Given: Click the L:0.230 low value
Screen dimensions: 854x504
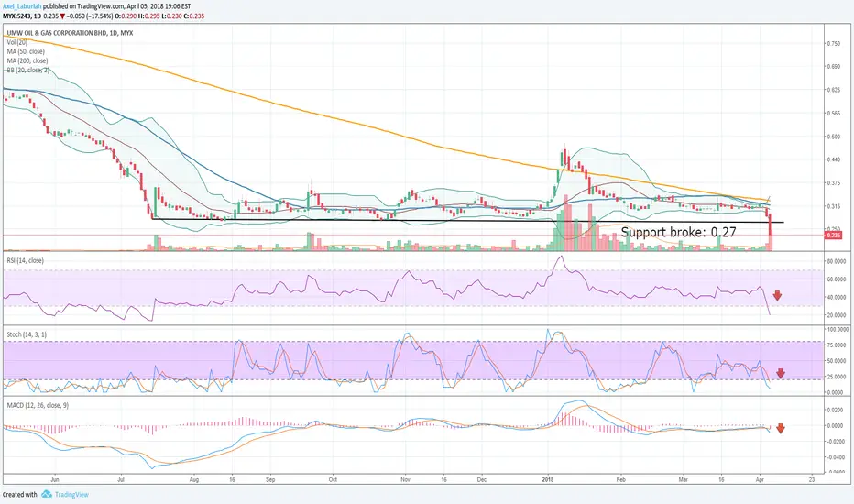Looking at the screenshot, I should tap(171, 16).
